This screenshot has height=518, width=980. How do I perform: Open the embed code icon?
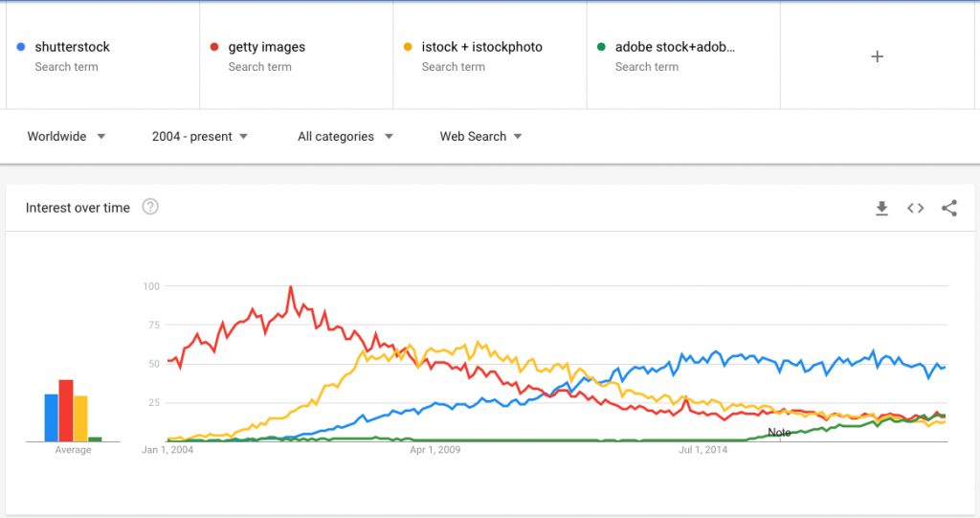click(916, 209)
